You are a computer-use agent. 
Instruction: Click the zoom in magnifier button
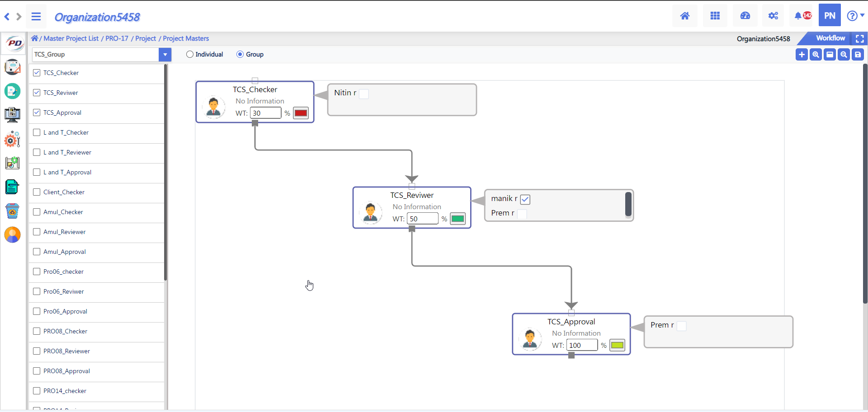[816, 55]
